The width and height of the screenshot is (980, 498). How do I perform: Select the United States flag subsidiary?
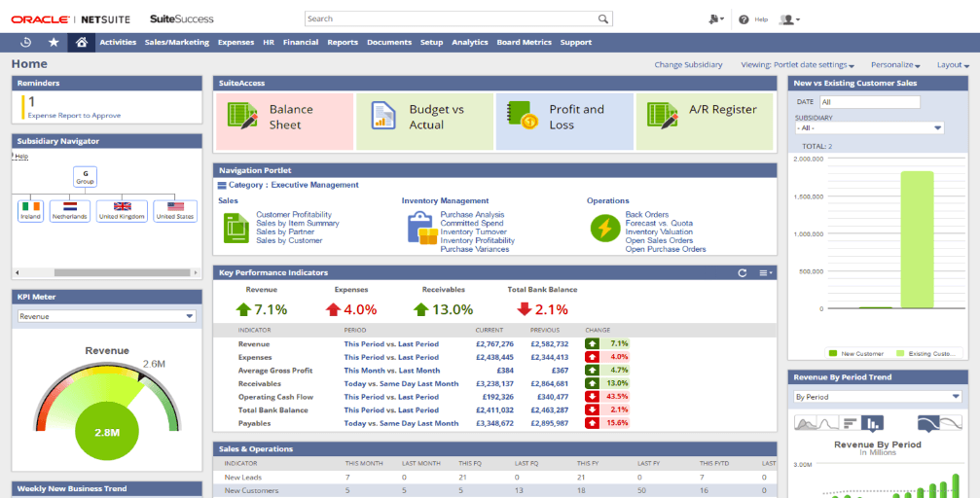point(175,210)
